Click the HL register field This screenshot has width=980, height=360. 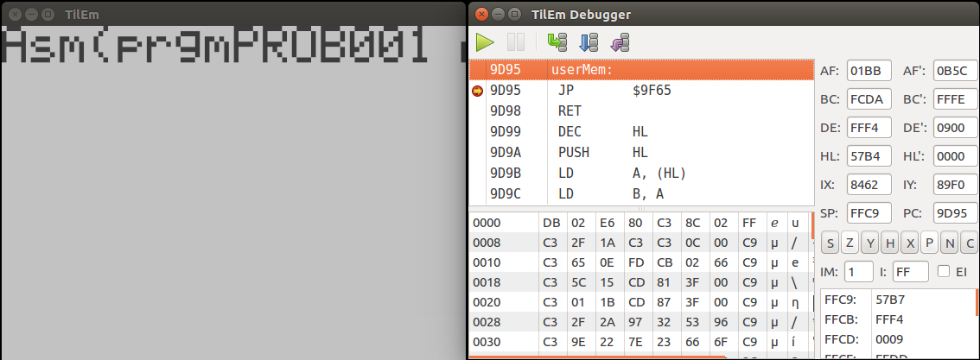point(869,156)
